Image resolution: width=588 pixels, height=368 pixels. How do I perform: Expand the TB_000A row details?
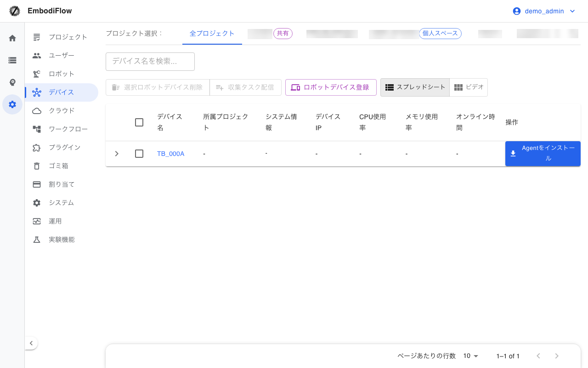click(117, 154)
